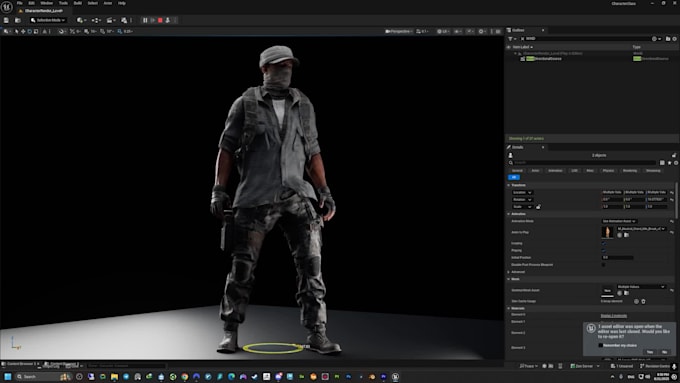Open the Outliner filter icon

click(x=512, y=39)
